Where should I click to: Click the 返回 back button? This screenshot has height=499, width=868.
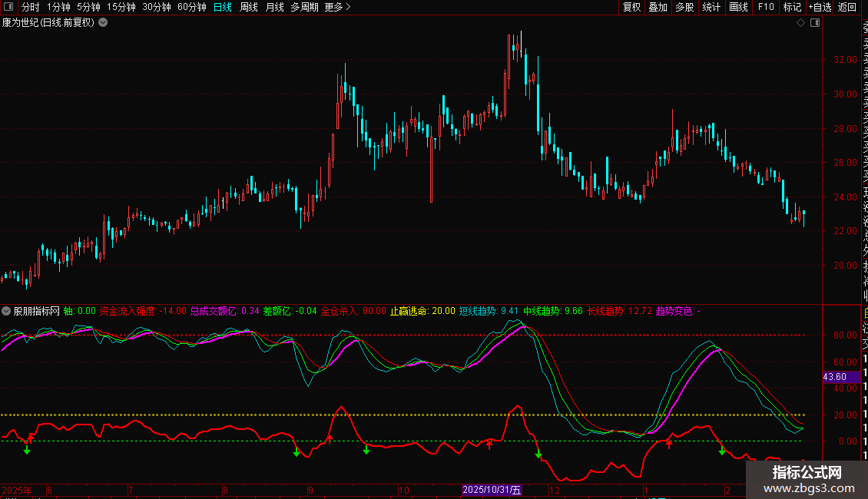[847, 7]
